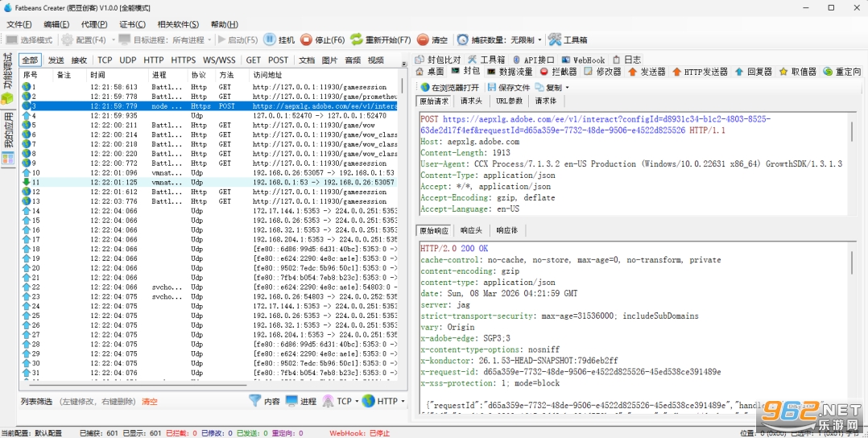
Task: Open the 复制 copy dropdown arrow
Action: (x=567, y=88)
